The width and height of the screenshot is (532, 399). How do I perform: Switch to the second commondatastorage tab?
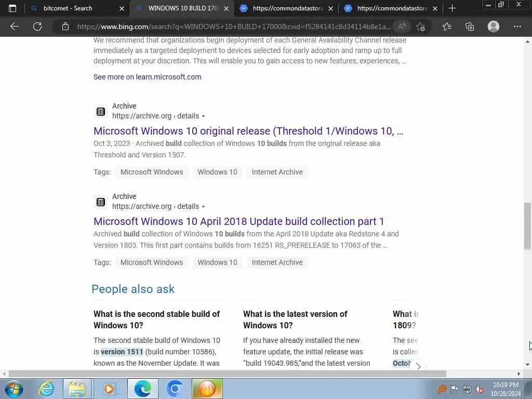(x=392, y=8)
